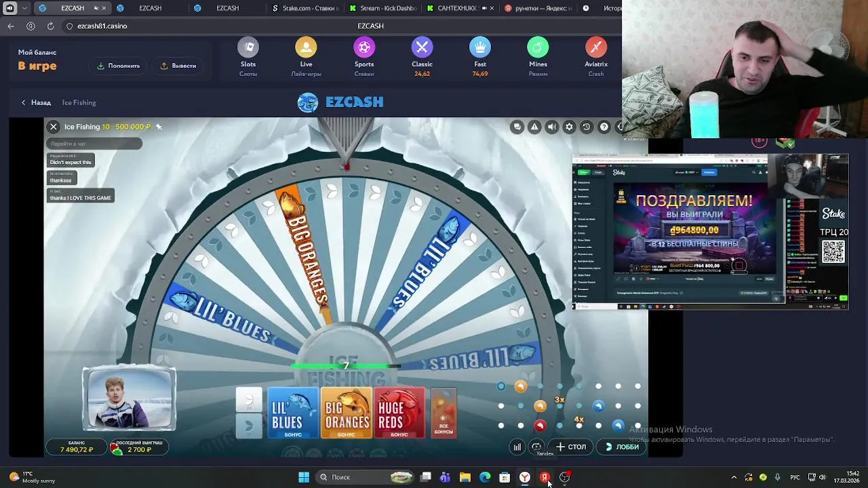The width and height of the screenshot is (868, 488).
Task: Open the game chat bubble icon
Action: [x=517, y=127]
